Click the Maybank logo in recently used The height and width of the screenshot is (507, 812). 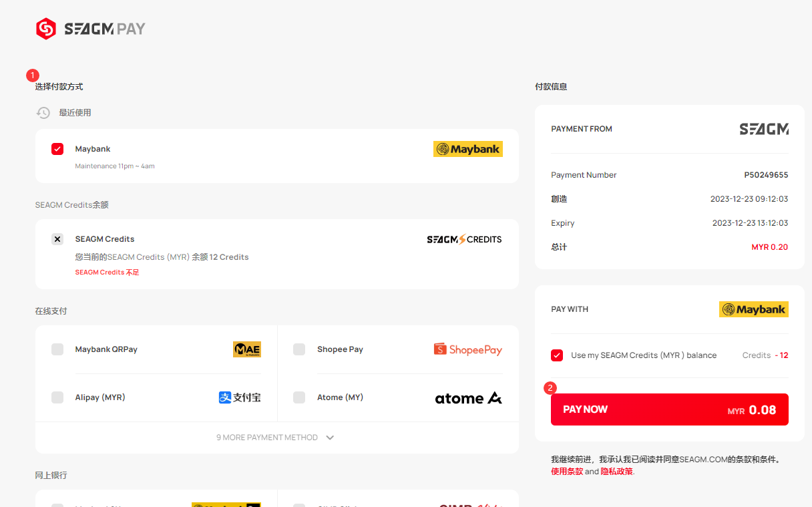pos(468,149)
